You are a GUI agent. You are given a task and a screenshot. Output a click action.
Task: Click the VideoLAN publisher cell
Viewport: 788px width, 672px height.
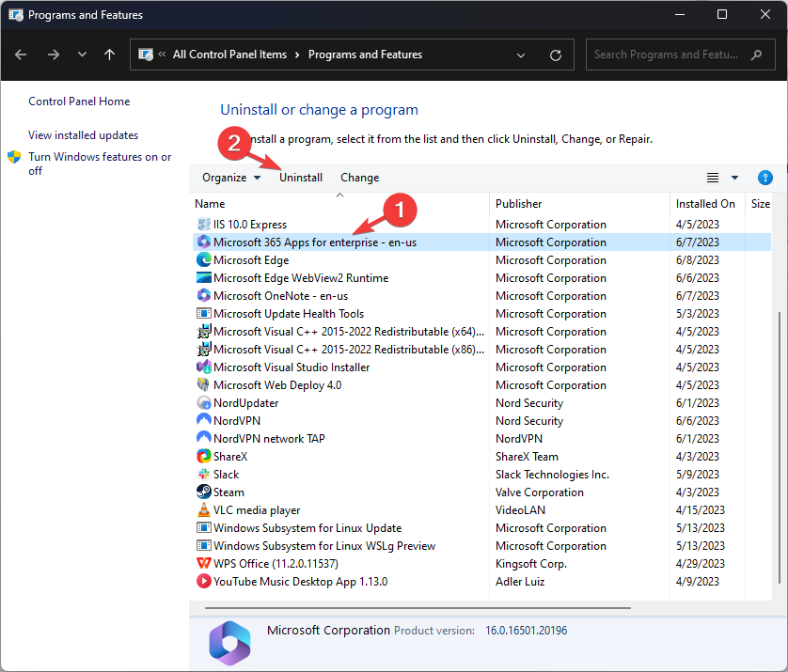pos(520,509)
